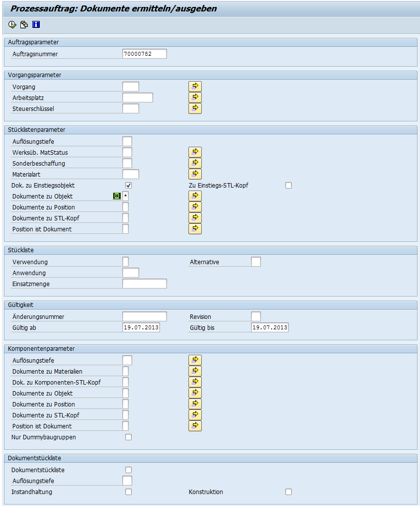
Task: Click green selection option icon beside Dokumente zu Objekt
Action: pos(117,196)
